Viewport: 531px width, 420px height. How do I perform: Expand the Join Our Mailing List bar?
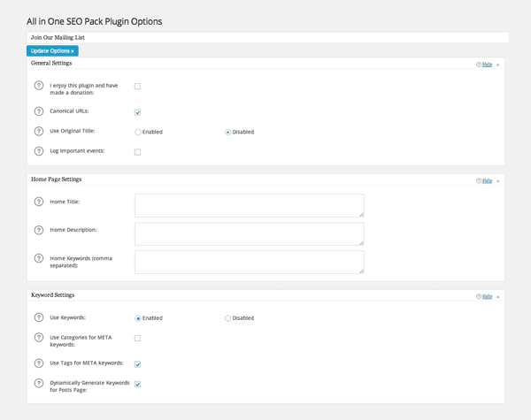pyautogui.click(x=267, y=37)
